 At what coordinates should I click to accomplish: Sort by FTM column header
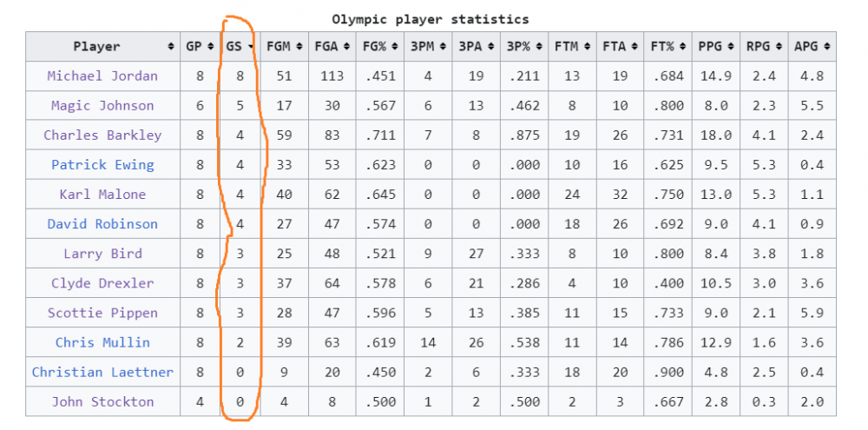(x=571, y=47)
